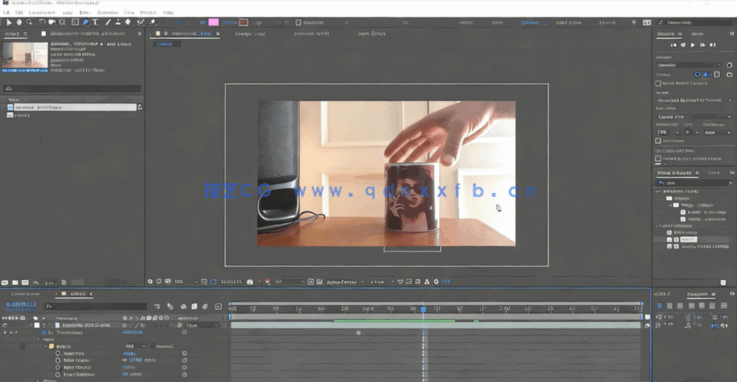Select the Puppet Pin tool

pyautogui.click(x=153, y=22)
